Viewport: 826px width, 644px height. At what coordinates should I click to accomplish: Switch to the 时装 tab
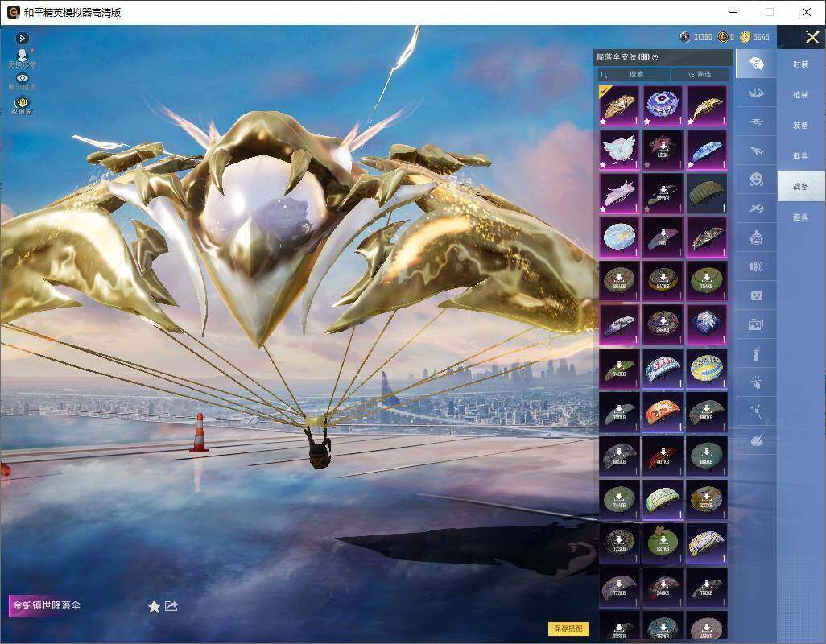(x=801, y=64)
